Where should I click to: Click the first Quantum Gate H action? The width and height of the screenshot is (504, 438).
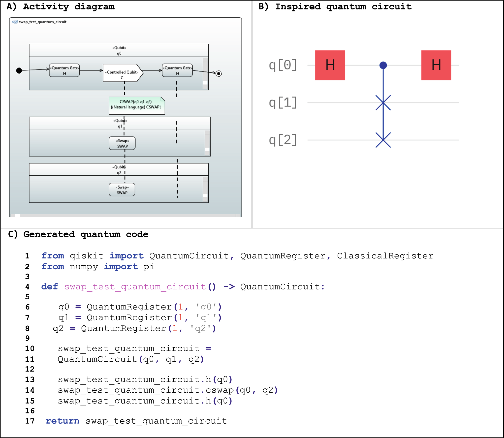coord(64,70)
